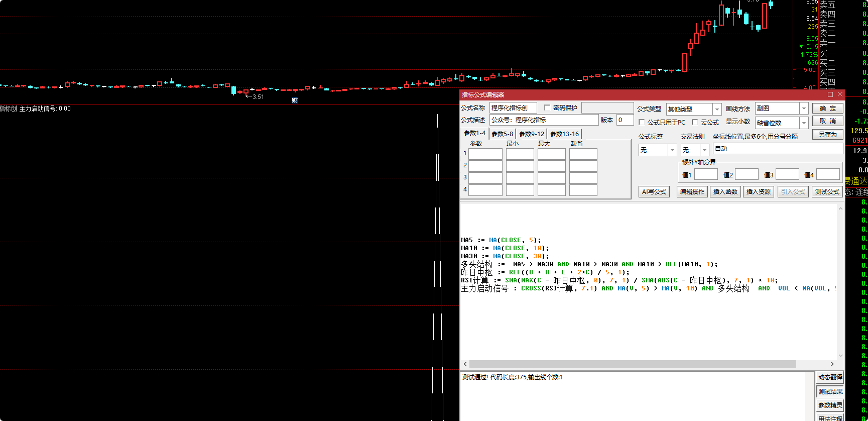This screenshot has width=868, height=421.
Task: Expand the 画线方法 dropdown showing 副图
Action: [804, 109]
